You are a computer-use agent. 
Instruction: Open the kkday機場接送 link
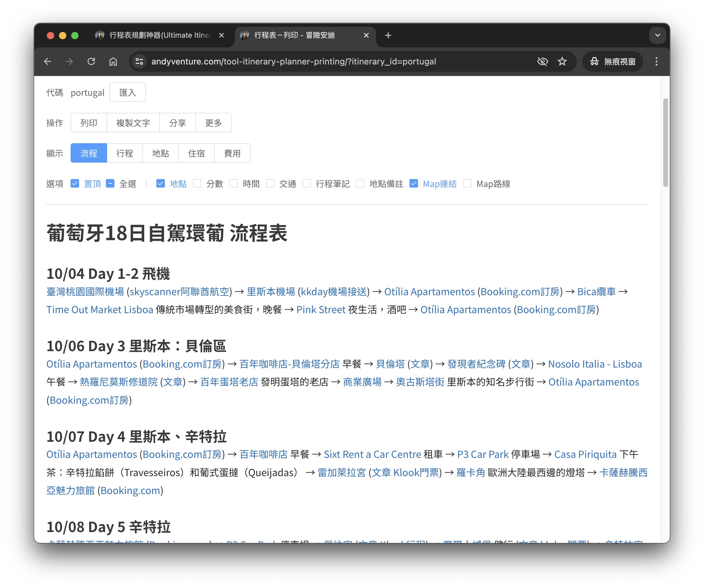click(334, 292)
